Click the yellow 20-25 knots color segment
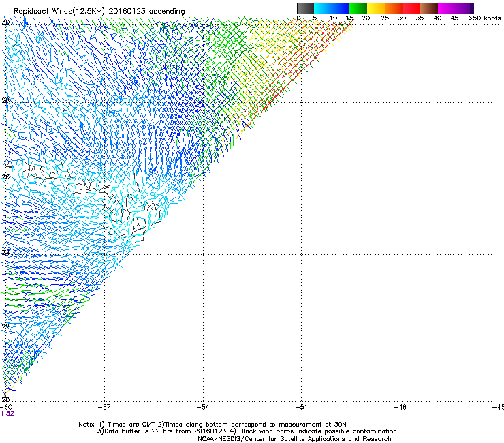 376,8
